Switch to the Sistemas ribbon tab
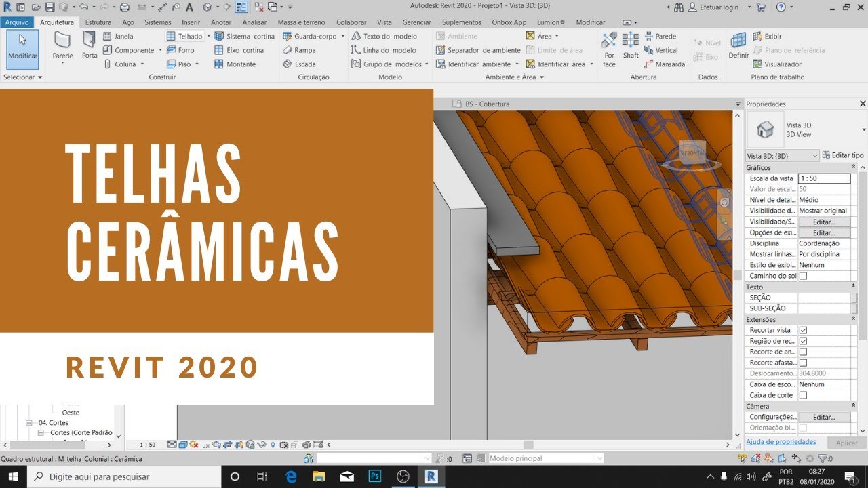 pos(158,22)
